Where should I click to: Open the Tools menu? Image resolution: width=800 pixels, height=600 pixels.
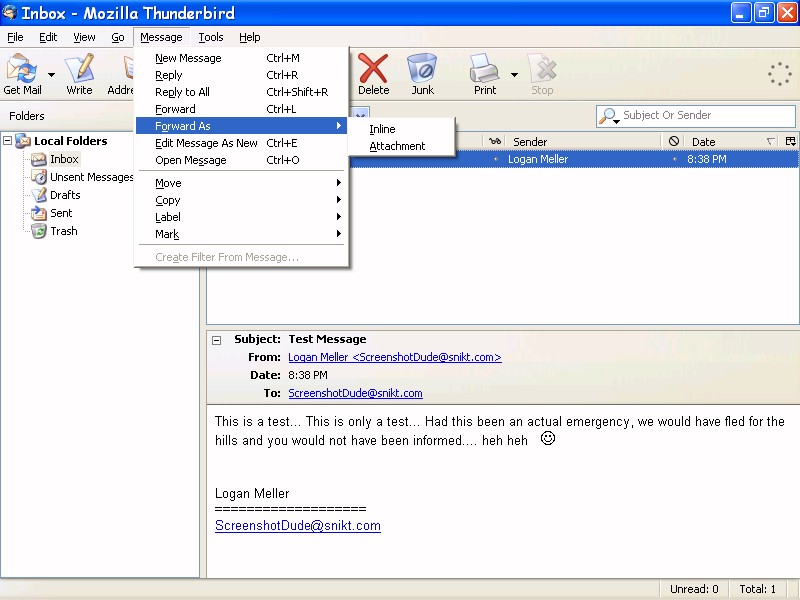pyautogui.click(x=211, y=37)
